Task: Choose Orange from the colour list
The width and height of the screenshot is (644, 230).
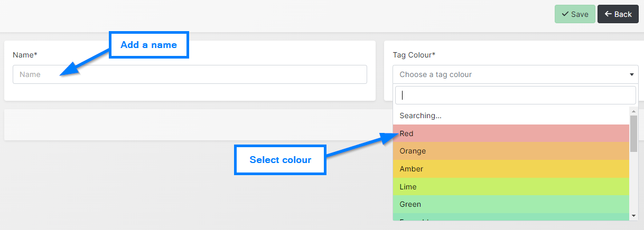Action: (511, 151)
